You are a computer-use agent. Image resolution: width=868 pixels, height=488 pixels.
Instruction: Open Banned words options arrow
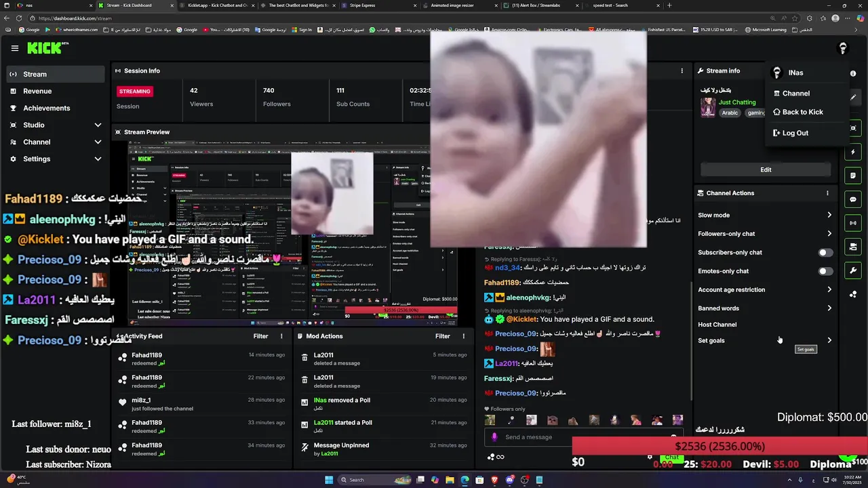pyautogui.click(x=829, y=308)
